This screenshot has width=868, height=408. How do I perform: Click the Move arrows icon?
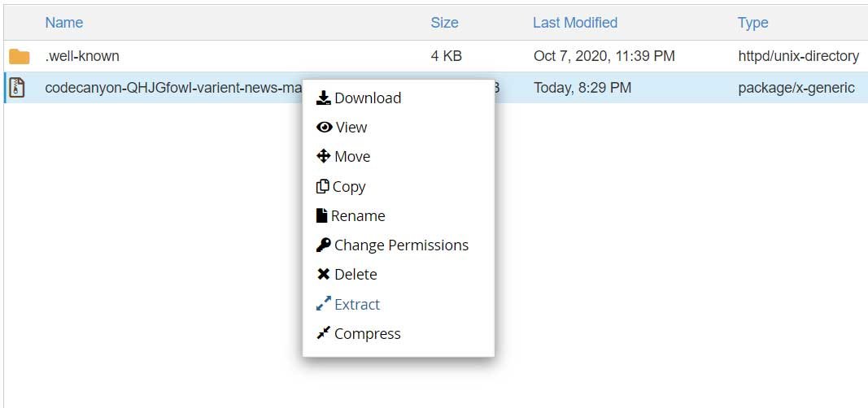(x=324, y=157)
